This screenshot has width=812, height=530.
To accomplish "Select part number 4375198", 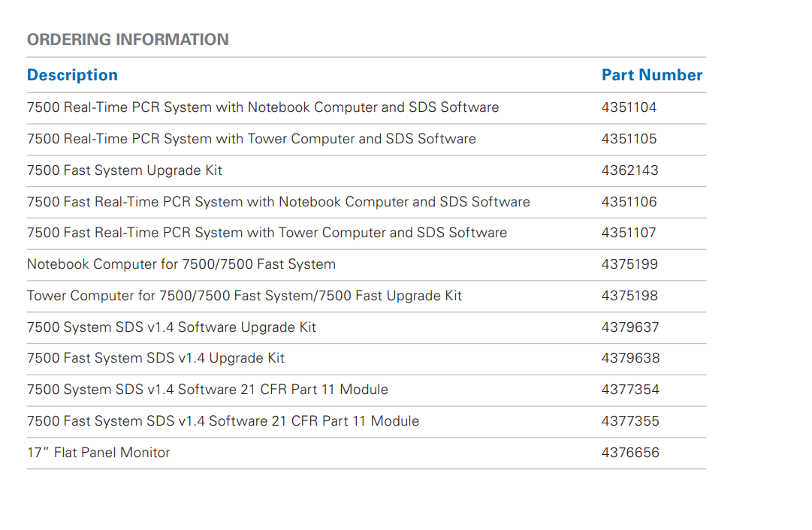I will point(629,296).
